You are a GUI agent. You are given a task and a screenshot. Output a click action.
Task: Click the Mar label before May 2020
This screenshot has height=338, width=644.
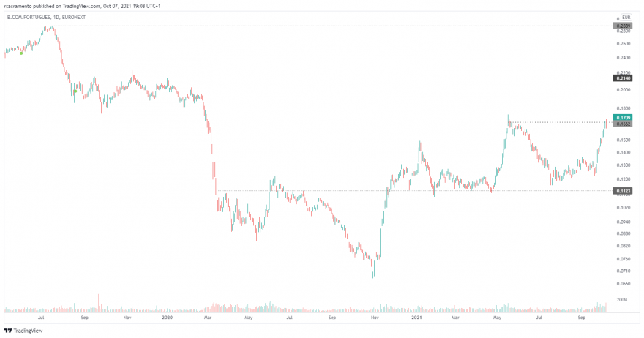[208, 318]
